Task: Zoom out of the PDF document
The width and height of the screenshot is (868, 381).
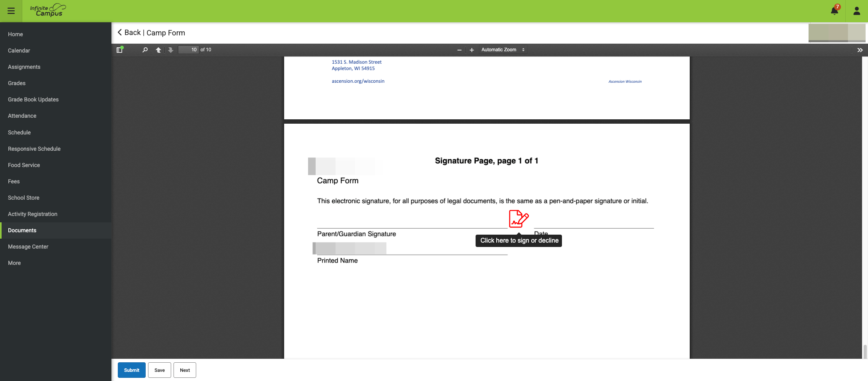Action: click(x=459, y=50)
